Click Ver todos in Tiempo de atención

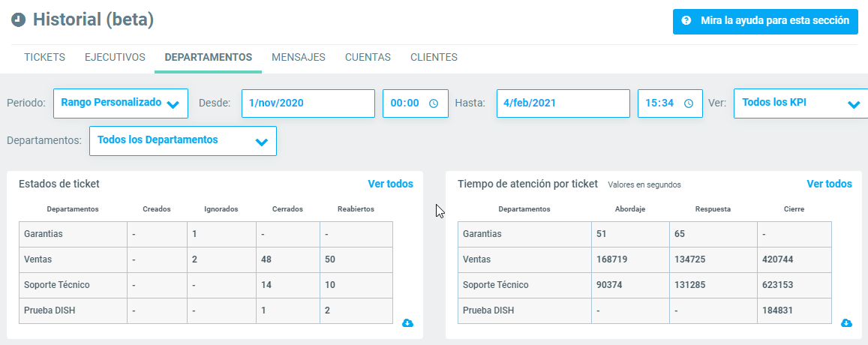pos(829,184)
